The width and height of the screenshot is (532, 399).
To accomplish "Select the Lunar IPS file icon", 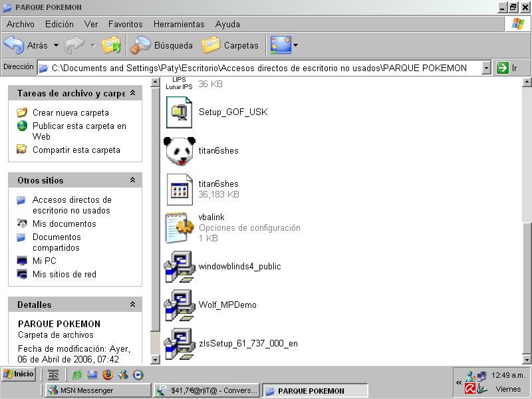I will click(x=179, y=83).
